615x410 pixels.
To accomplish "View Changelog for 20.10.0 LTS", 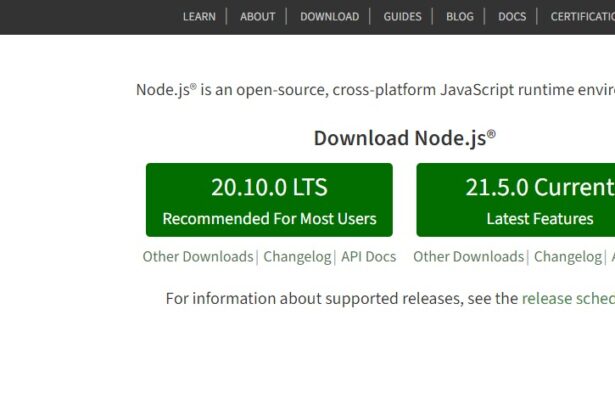I will [x=297, y=257].
